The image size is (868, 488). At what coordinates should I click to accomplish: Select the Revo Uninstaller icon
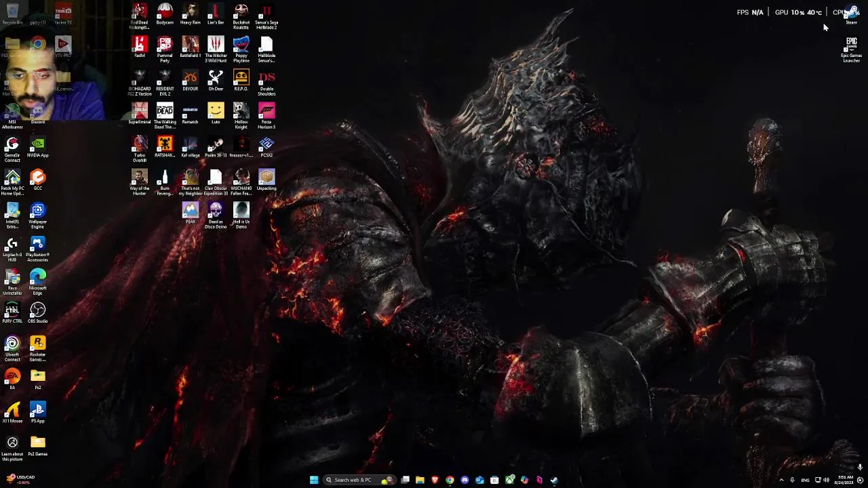(x=12, y=282)
